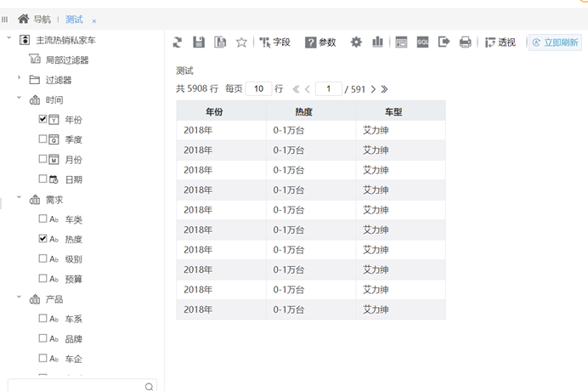Click the 年份 column header
The height and width of the screenshot is (391, 588).
click(221, 111)
